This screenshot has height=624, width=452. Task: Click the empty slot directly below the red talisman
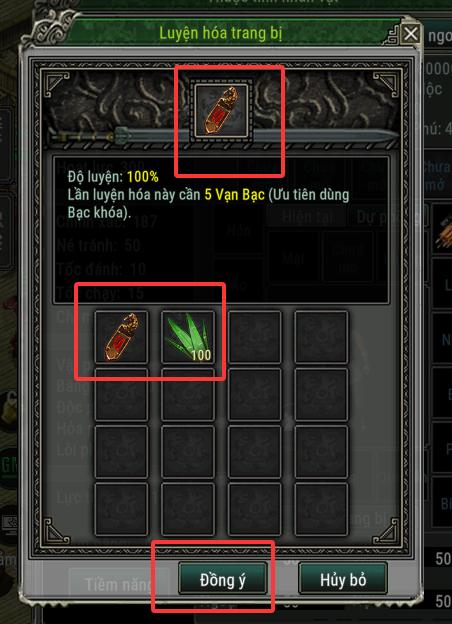[121, 394]
